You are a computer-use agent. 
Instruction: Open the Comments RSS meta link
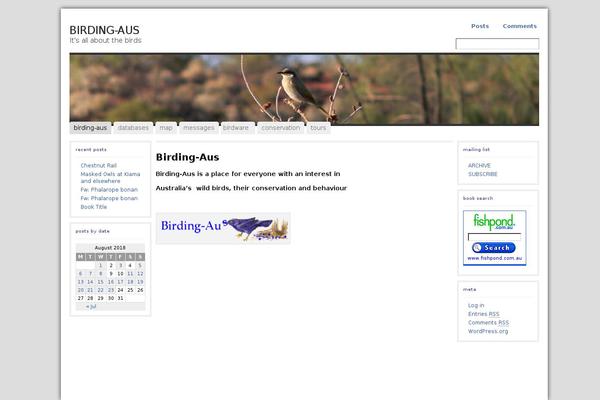coord(488,323)
